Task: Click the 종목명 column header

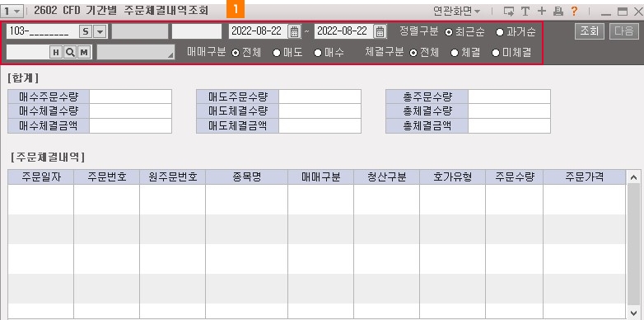Action: (246, 177)
